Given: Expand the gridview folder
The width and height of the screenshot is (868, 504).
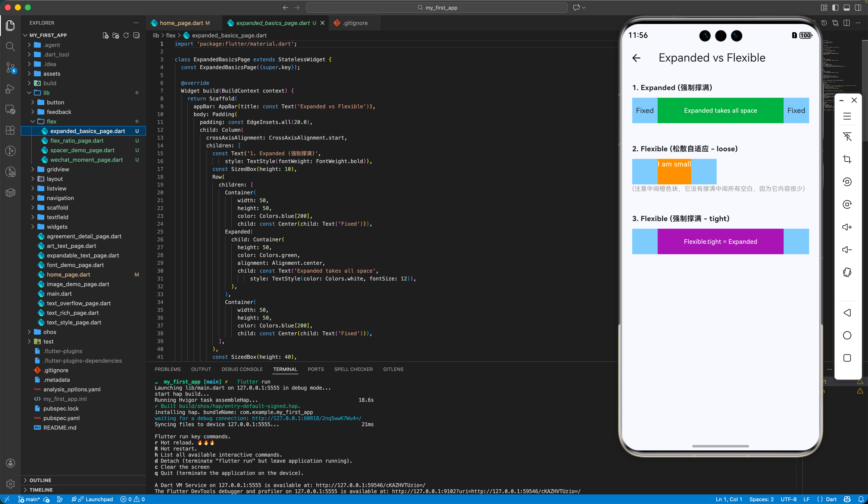Looking at the screenshot, I should click(x=58, y=169).
